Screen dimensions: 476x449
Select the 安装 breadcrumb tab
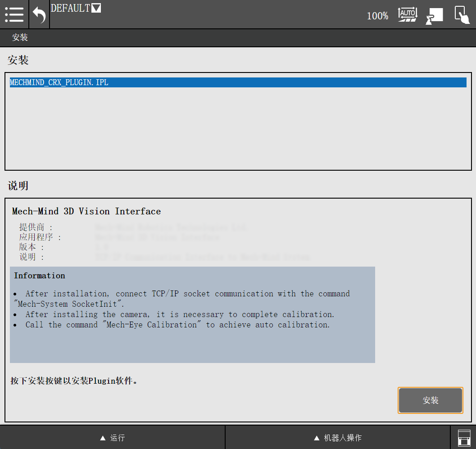click(20, 37)
